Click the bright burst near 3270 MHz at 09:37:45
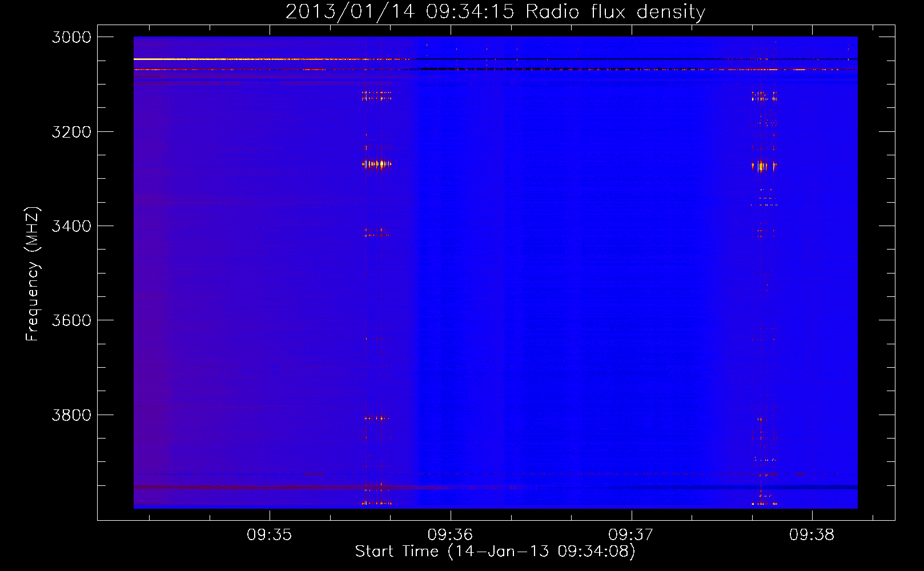 (x=764, y=166)
